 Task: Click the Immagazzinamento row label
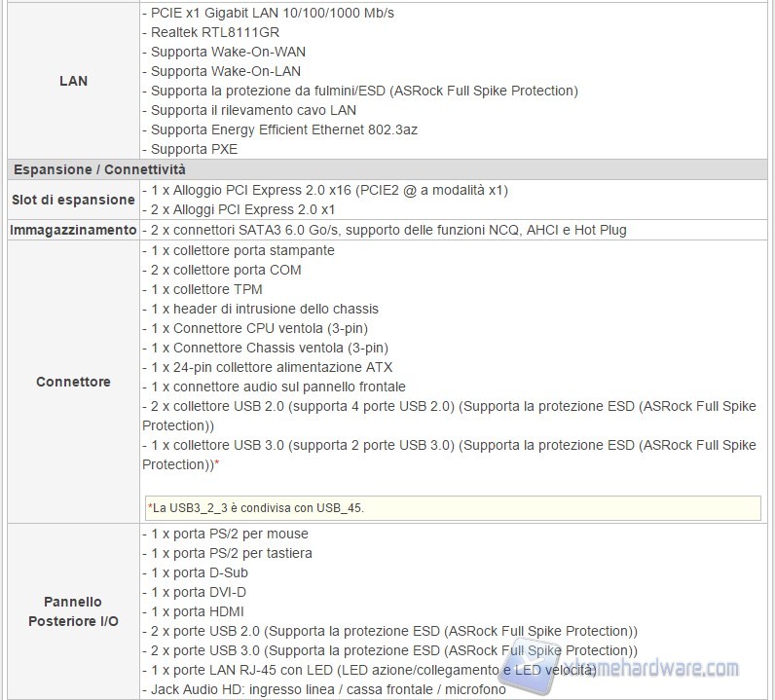pyautogui.click(x=73, y=230)
